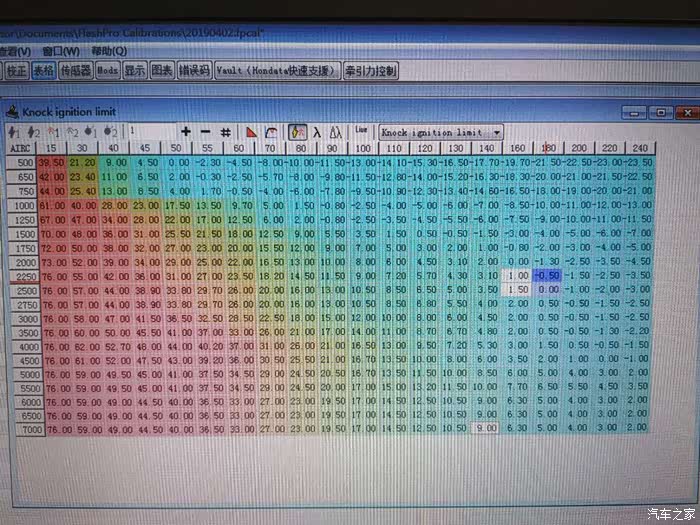
Task: Click the delta-lambda icon
Action: click(x=335, y=132)
